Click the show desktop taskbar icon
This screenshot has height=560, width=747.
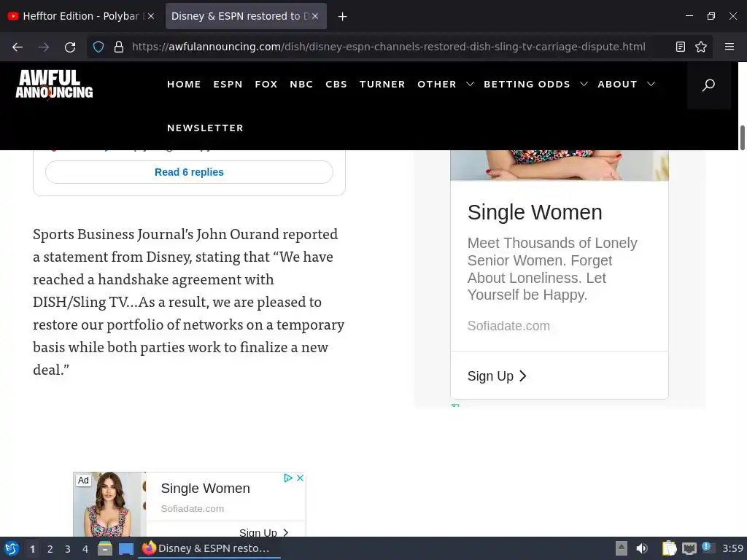(126, 549)
